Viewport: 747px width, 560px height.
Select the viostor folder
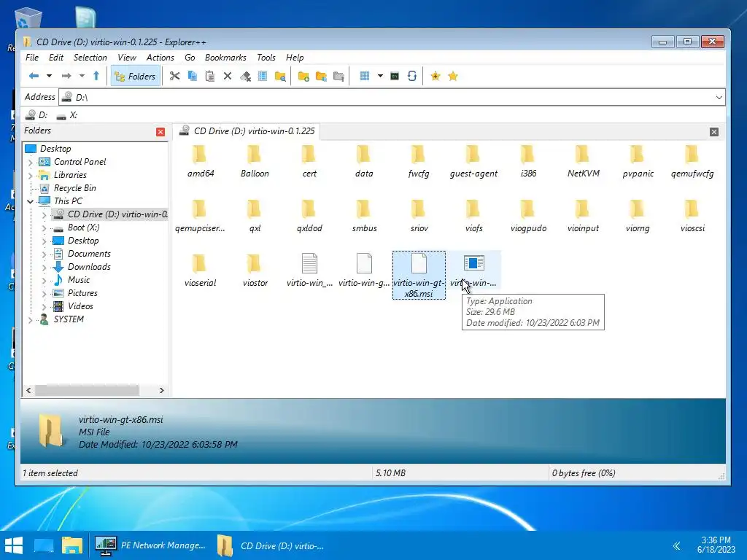pyautogui.click(x=255, y=271)
